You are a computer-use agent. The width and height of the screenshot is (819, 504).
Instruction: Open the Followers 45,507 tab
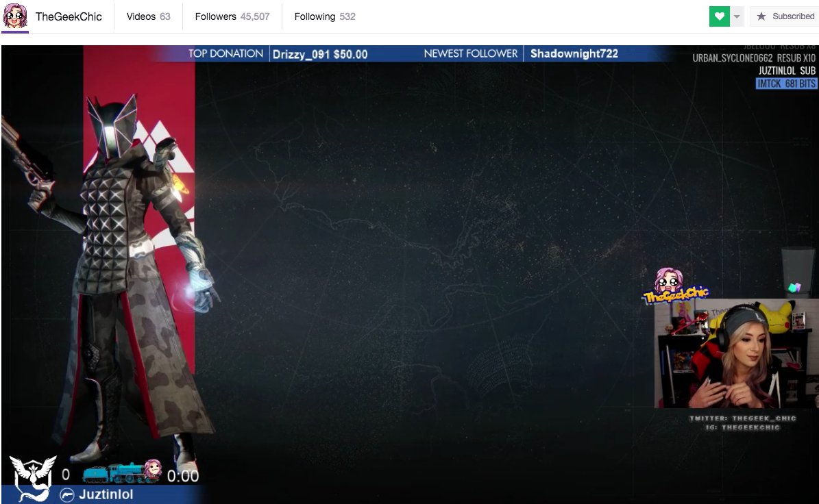click(232, 16)
